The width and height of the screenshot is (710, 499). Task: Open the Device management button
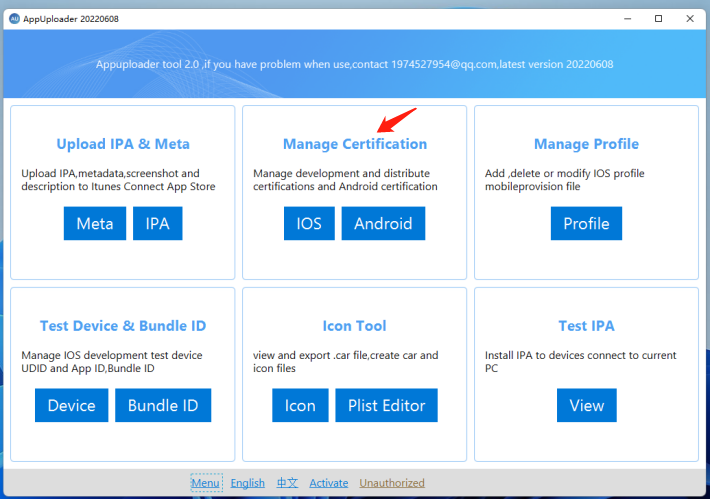pos(72,405)
